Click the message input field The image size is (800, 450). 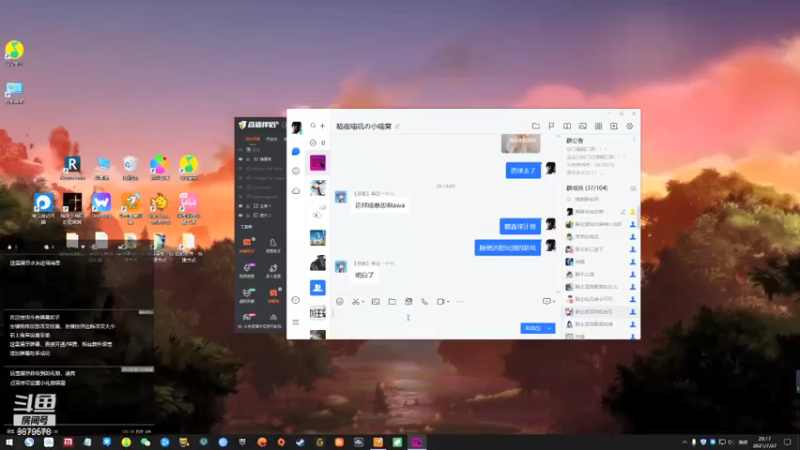444,317
